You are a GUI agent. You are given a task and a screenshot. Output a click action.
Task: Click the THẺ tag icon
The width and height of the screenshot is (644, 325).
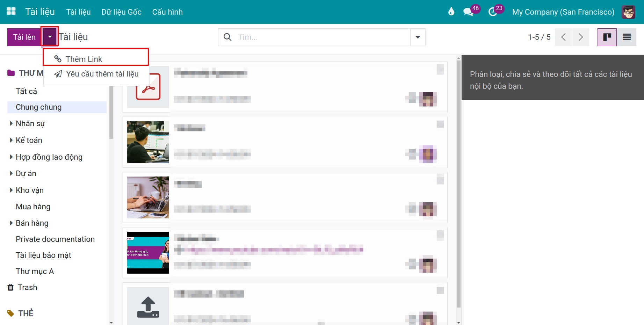(x=10, y=313)
